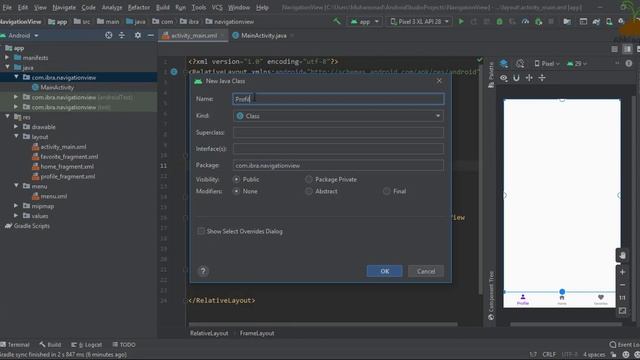Screen dimensions: 640x360
Task: Zoom out with the minus icon in preview
Action: pyautogui.click(x=622, y=285)
